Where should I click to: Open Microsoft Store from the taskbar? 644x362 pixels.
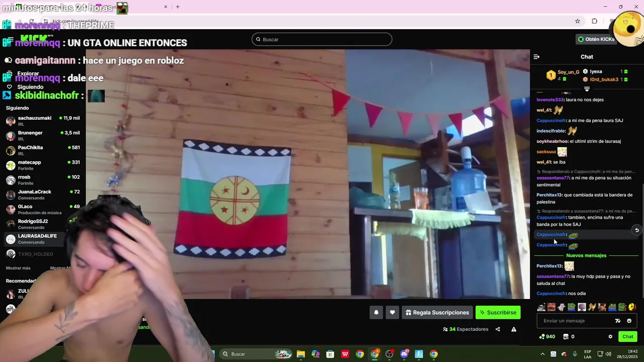coord(330,354)
